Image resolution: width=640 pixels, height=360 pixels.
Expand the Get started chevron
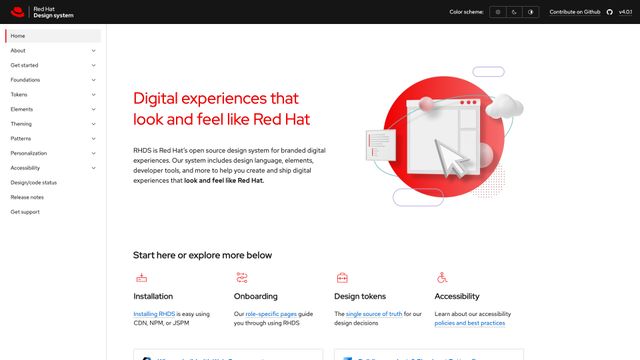tap(93, 65)
